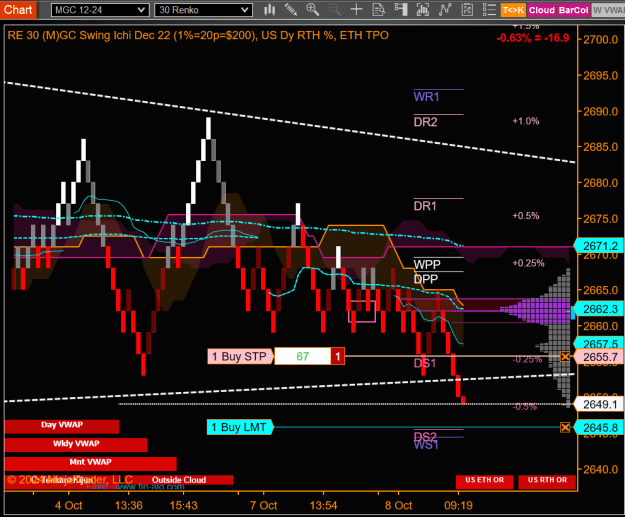The image size is (625, 517).
Task: Click the red quantity 1 box on order
Action: [x=338, y=356]
